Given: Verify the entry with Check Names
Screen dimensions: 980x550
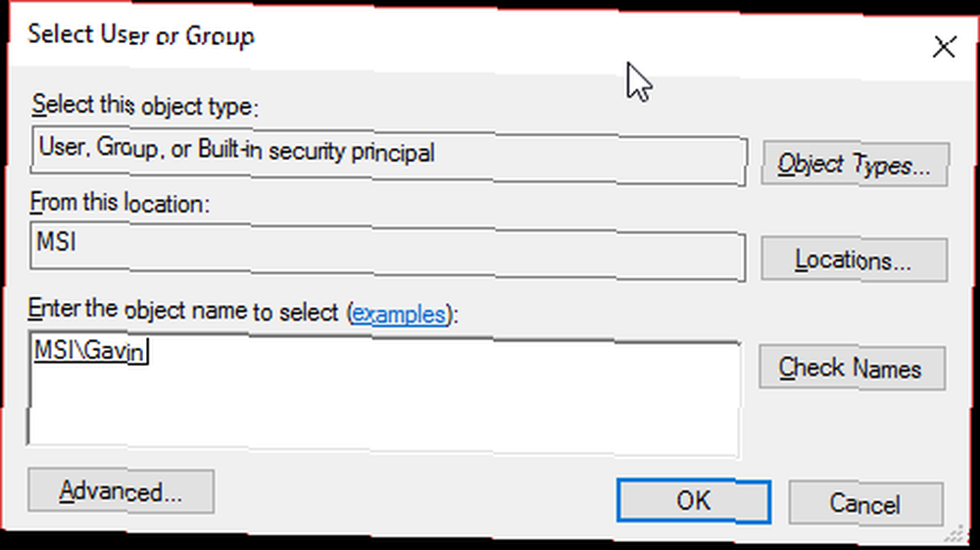Looking at the screenshot, I should 852,368.
